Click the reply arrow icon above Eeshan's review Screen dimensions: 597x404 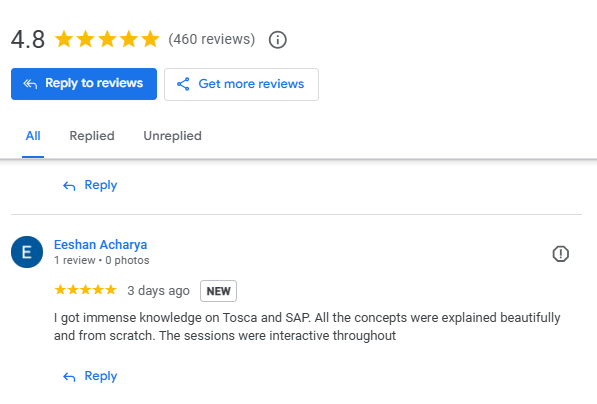pyautogui.click(x=69, y=186)
